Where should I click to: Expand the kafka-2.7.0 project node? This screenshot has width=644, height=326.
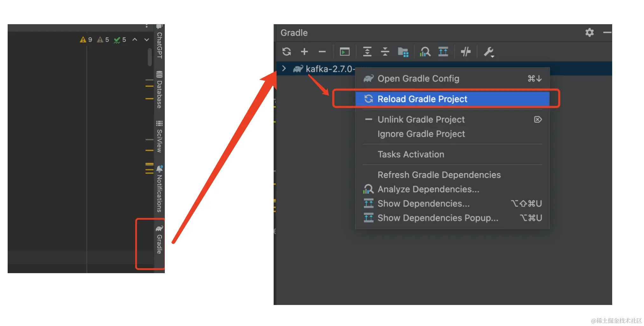(284, 68)
